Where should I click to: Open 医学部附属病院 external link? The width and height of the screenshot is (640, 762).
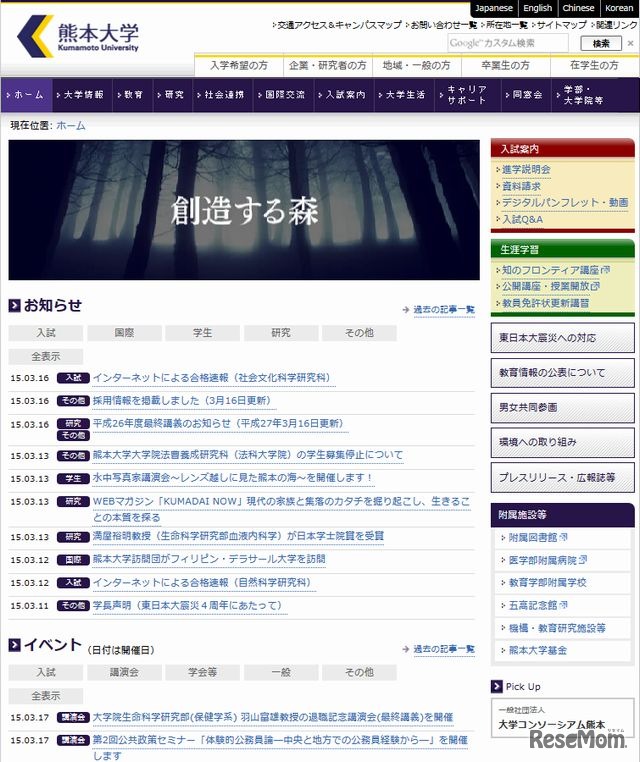(548, 560)
